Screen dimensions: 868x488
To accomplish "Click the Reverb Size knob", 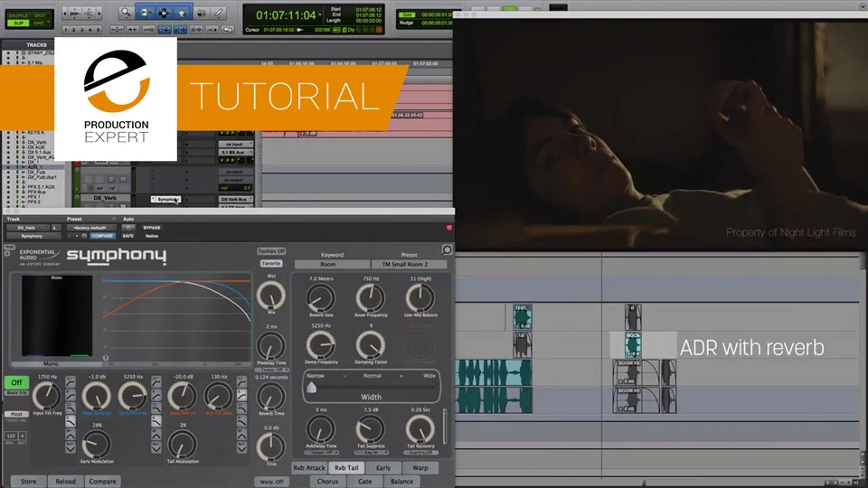I will 321,297.
